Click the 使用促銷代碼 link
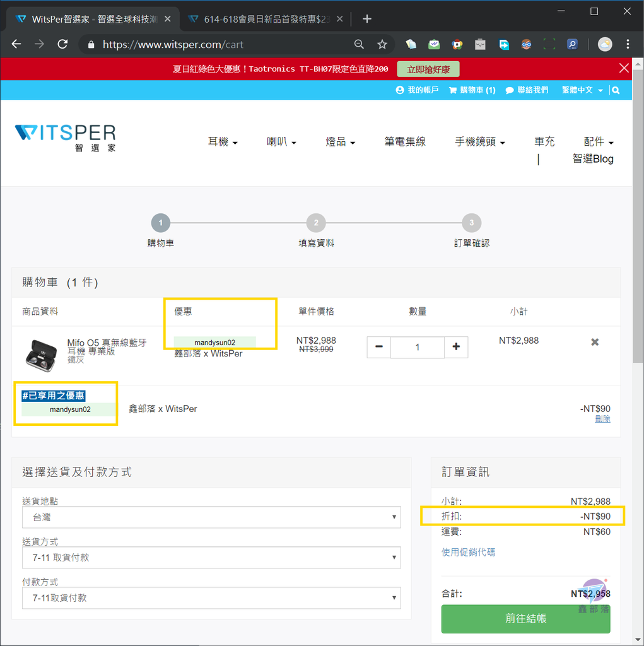 coord(468,552)
